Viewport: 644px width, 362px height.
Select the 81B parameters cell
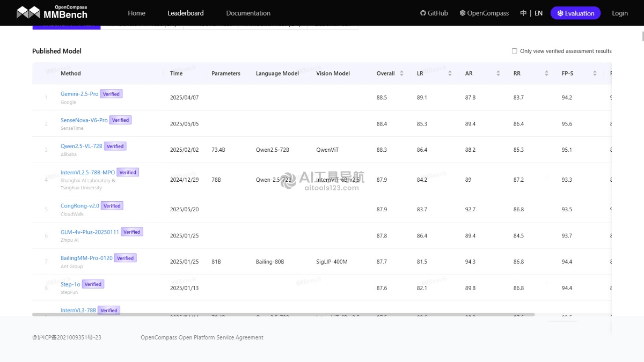(x=216, y=262)
